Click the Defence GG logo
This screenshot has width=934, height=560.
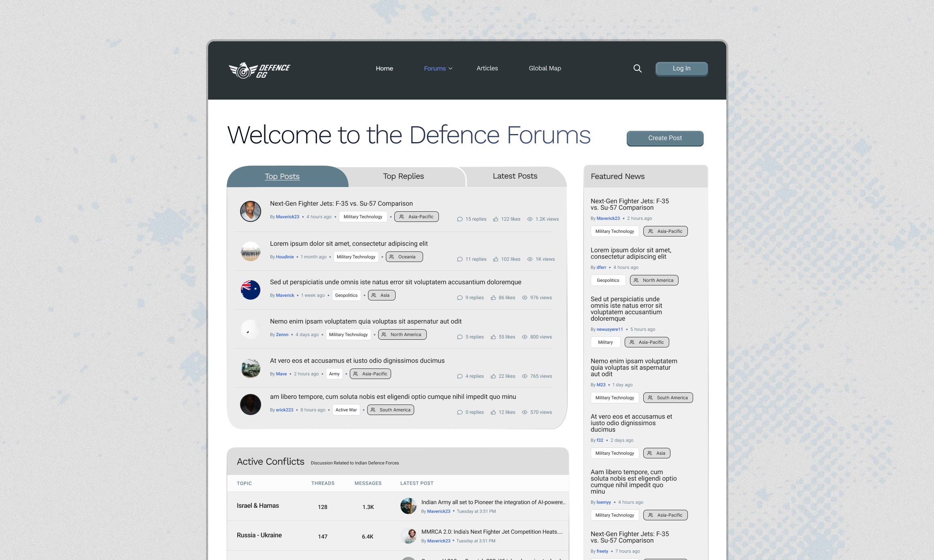260,70
